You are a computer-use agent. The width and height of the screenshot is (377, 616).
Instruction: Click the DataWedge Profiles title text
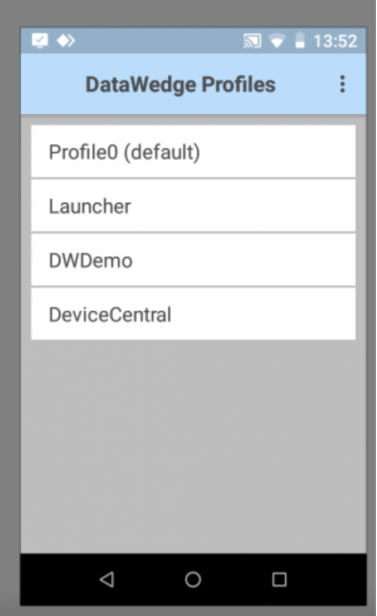point(181,84)
